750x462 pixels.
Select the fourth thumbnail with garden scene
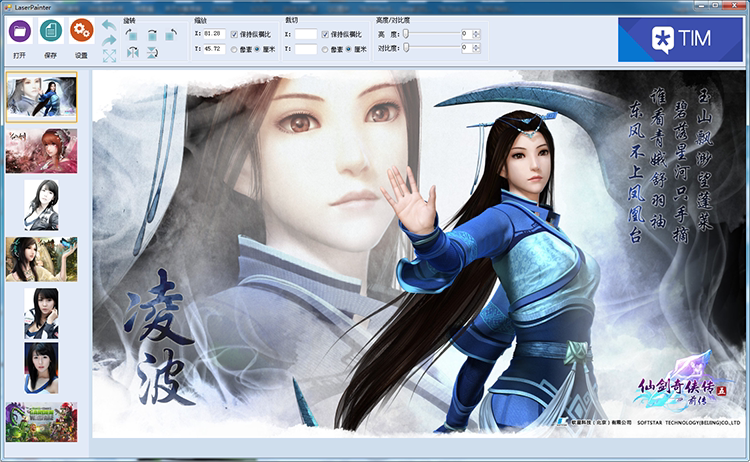[x=41, y=259]
